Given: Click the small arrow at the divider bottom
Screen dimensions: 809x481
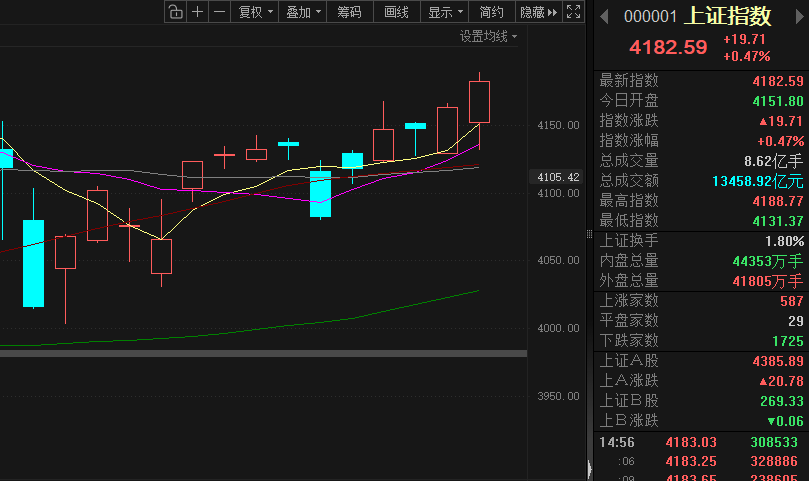Looking at the screenshot, I should 589,469.
